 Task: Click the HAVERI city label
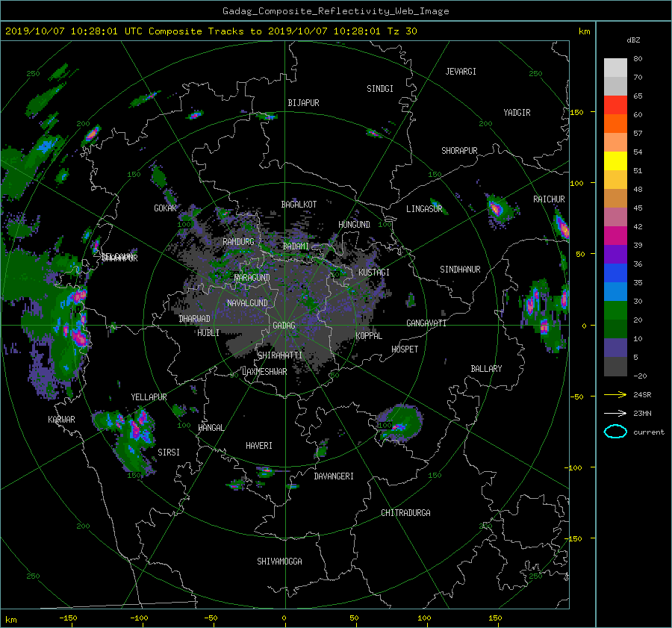point(259,446)
